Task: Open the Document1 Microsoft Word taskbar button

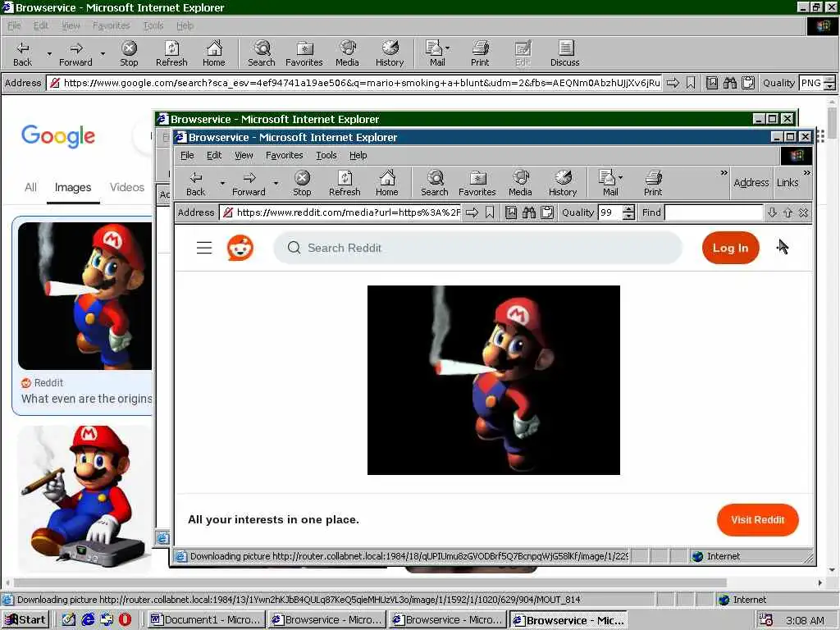Action: 206,620
